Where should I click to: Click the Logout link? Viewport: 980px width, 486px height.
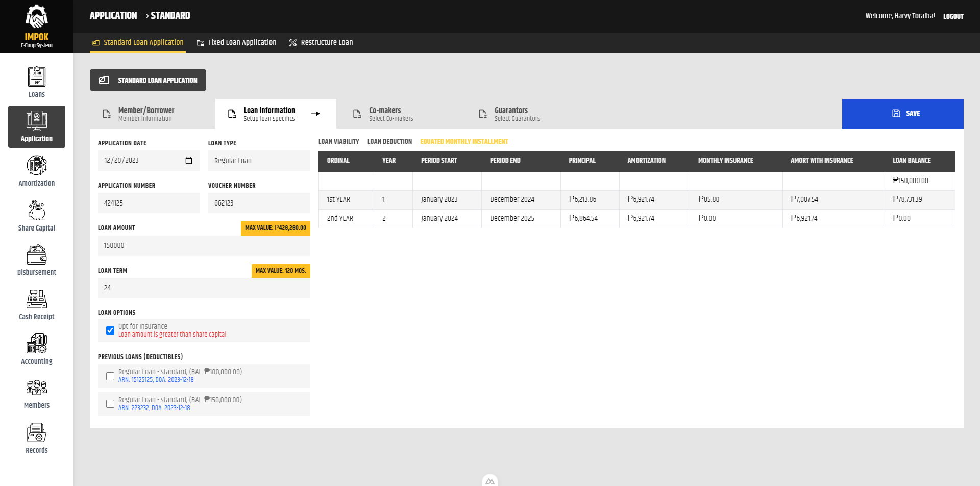953,16
